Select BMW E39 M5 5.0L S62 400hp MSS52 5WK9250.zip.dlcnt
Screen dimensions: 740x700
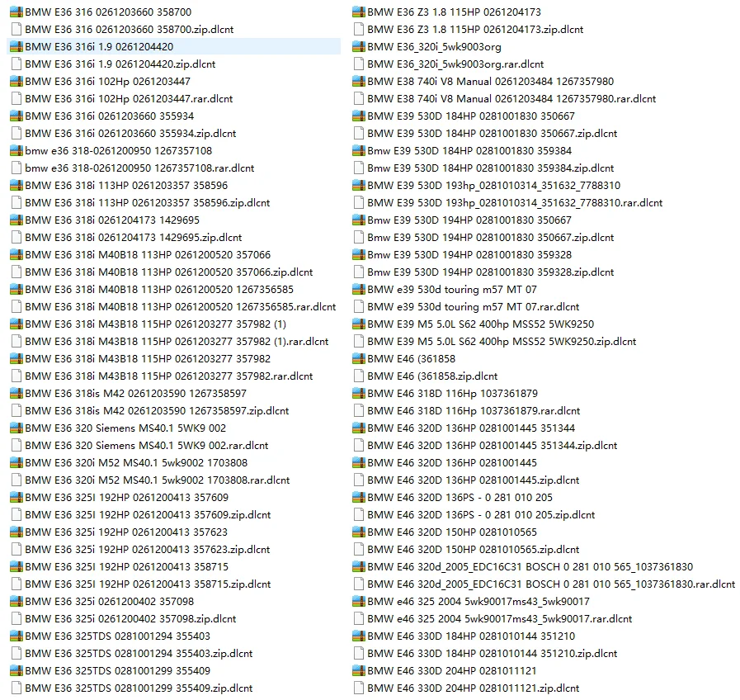[495, 342]
